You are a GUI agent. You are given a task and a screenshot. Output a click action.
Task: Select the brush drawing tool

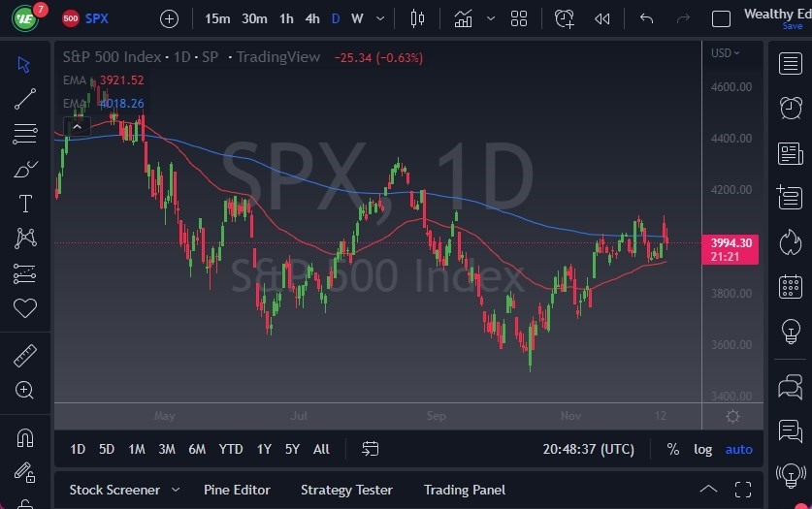[x=25, y=169]
